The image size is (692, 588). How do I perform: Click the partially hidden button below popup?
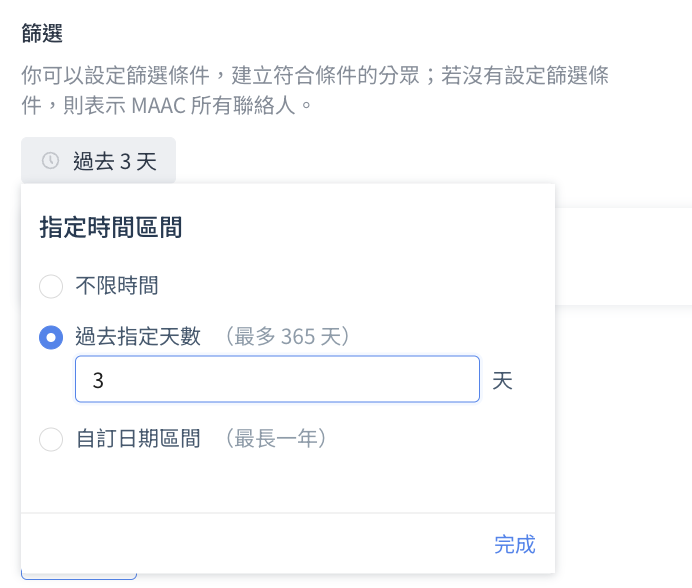tap(78, 576)
